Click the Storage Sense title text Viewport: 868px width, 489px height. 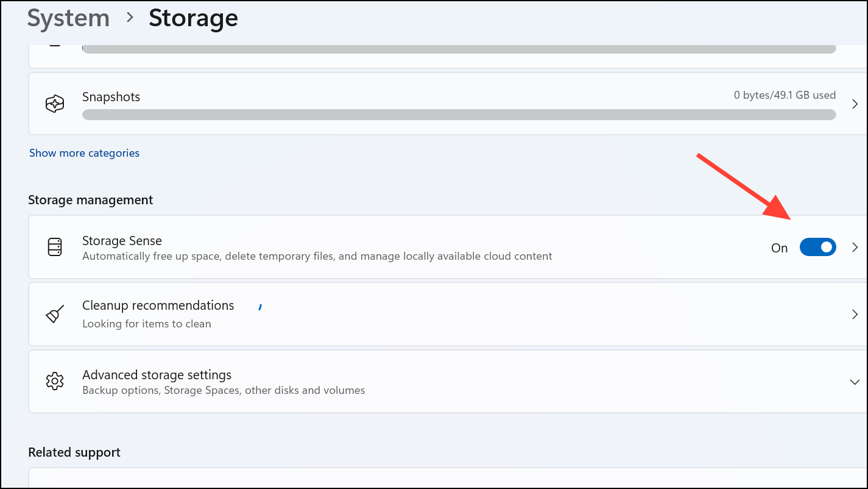(122, 241)
